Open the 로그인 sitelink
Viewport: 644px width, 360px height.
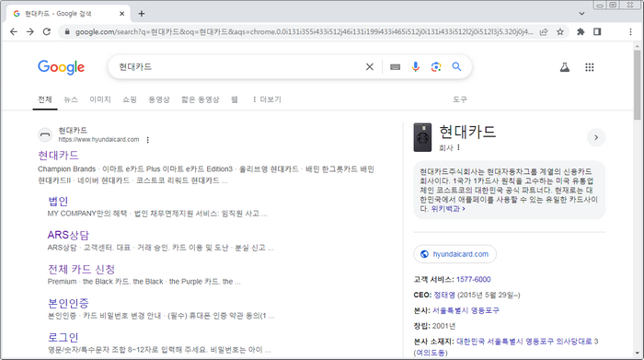point(63,337)
